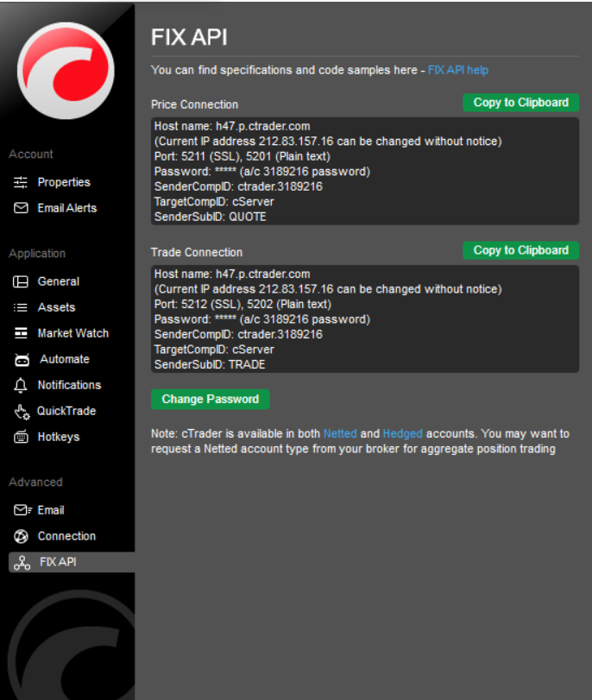The image size is (592, 700).
Task: Open the Email advanced settings
Action: click(x=51, y=510)
